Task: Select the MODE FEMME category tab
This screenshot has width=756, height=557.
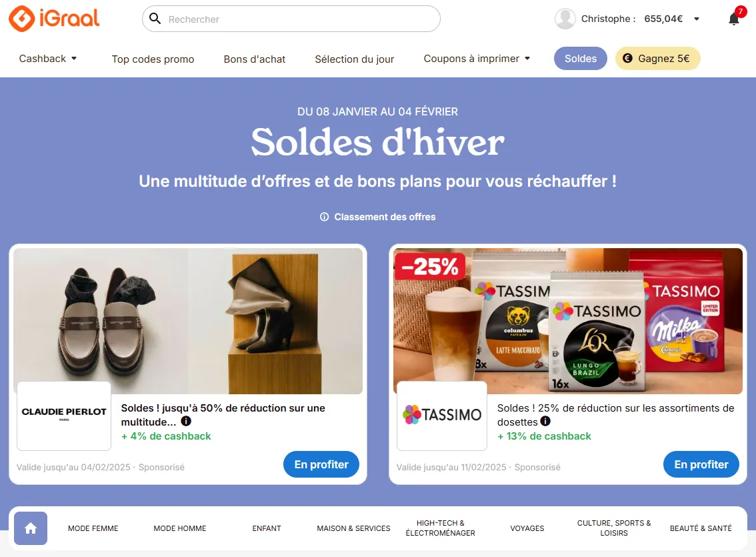Action: click(x=93, y=528)
